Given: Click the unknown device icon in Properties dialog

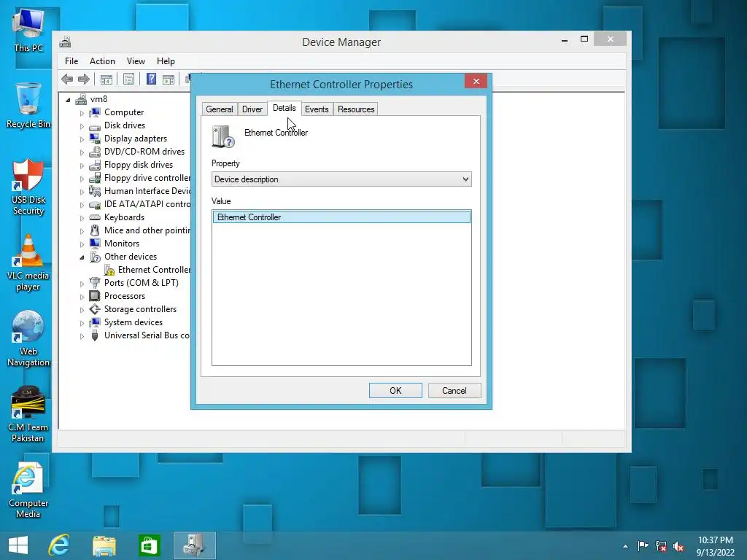Looking at the screenshot, I should (x=223, y=136).
